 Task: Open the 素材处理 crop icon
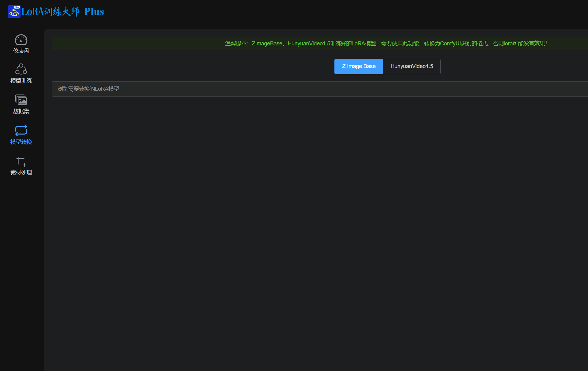click(x=21, y=161)
